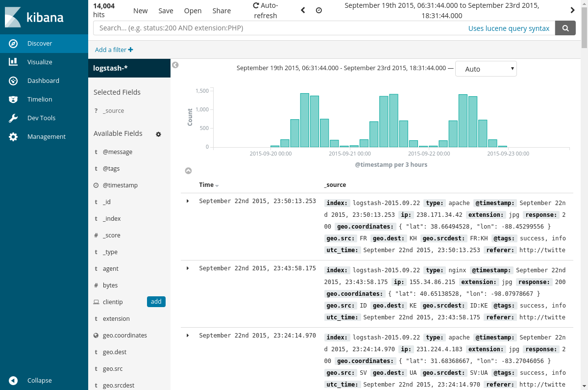Step time range backward with left chevron

[x=303, y=10]
